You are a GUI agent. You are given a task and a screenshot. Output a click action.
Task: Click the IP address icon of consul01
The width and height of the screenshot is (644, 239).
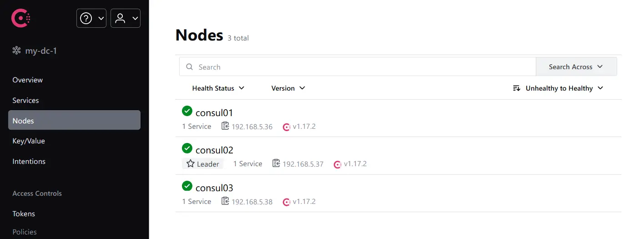(x=225, y=126)
